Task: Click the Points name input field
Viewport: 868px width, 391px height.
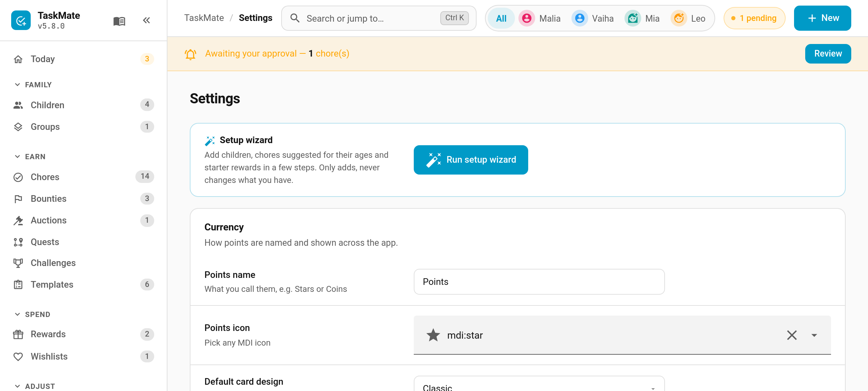Action: click(539, 282)
